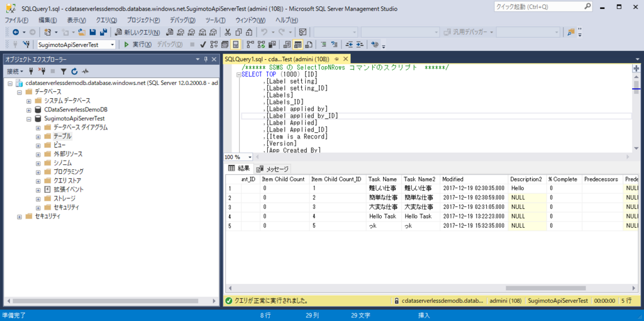This screenshot has height=321, width=644.
Task: Click connect plug icon in Object Explorer
Action: tap(31, 71)
